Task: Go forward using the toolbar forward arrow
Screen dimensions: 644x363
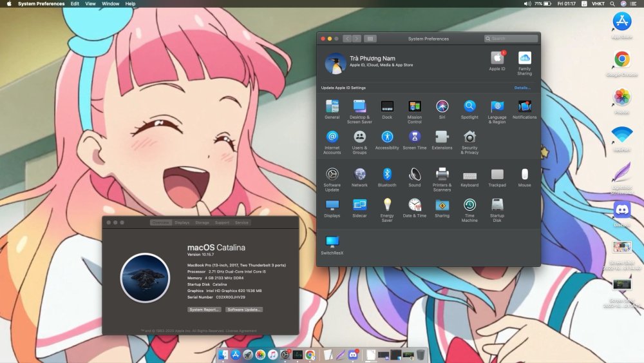Action: (x=357, y=39)
